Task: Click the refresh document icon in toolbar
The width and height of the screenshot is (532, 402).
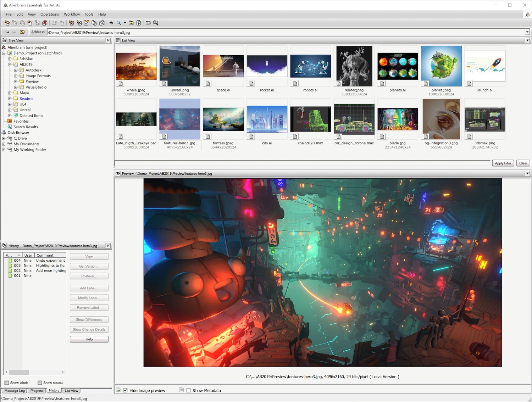Action: pyautogui.click(x=139, y=23)
